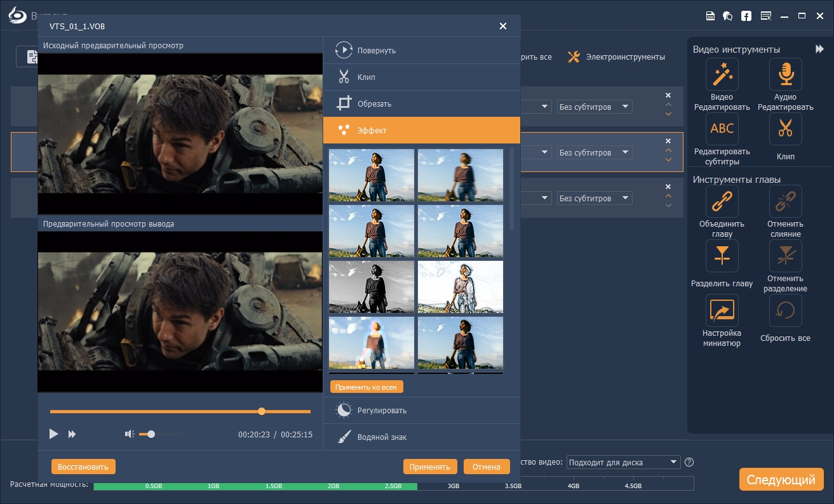The image size is (834, 504).
Task: Click Отменить разделение icon
Action: [785, 256]
